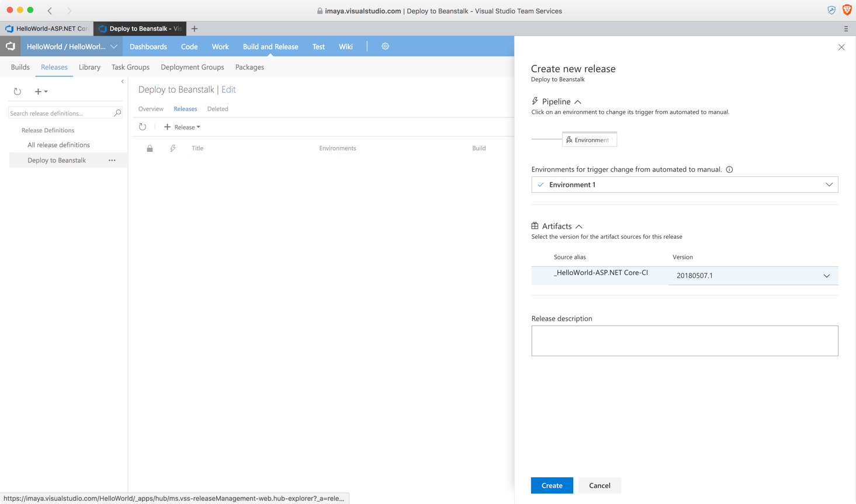This screenshot has width=856, height=504.
Task: Click the Build column header
Action: pyautogui.click(x=479, y=148)
